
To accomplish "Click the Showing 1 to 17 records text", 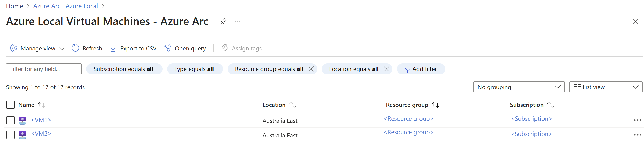I will (x=46, y=87).
